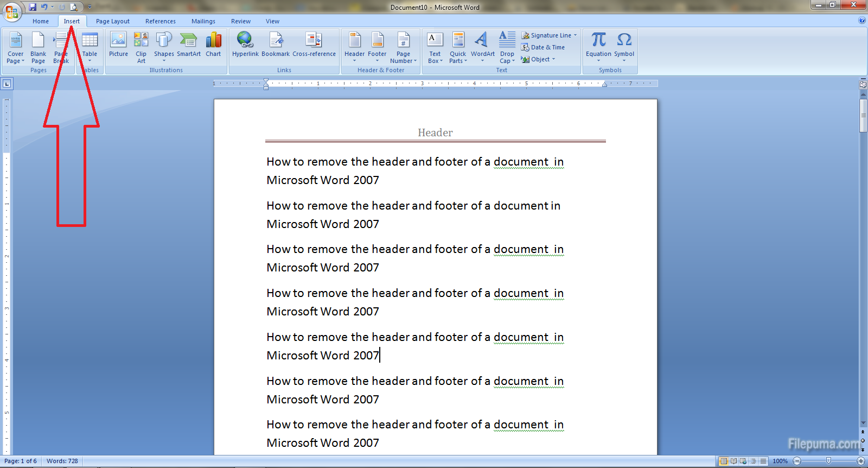Toggle the ruler view button
Viewport: 868px width, 468px height.
coord(863,85)
